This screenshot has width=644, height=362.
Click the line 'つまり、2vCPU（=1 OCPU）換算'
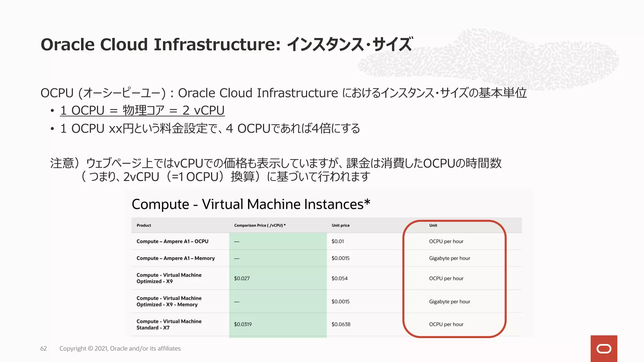click(225, 177)
